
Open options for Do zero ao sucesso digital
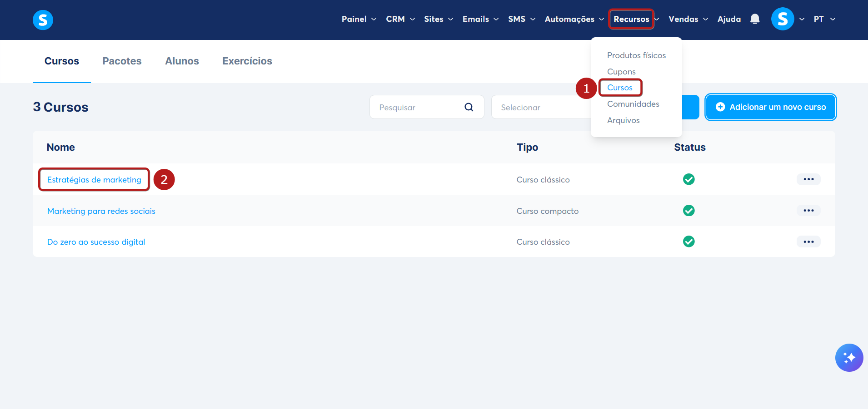tap(808, 241)
